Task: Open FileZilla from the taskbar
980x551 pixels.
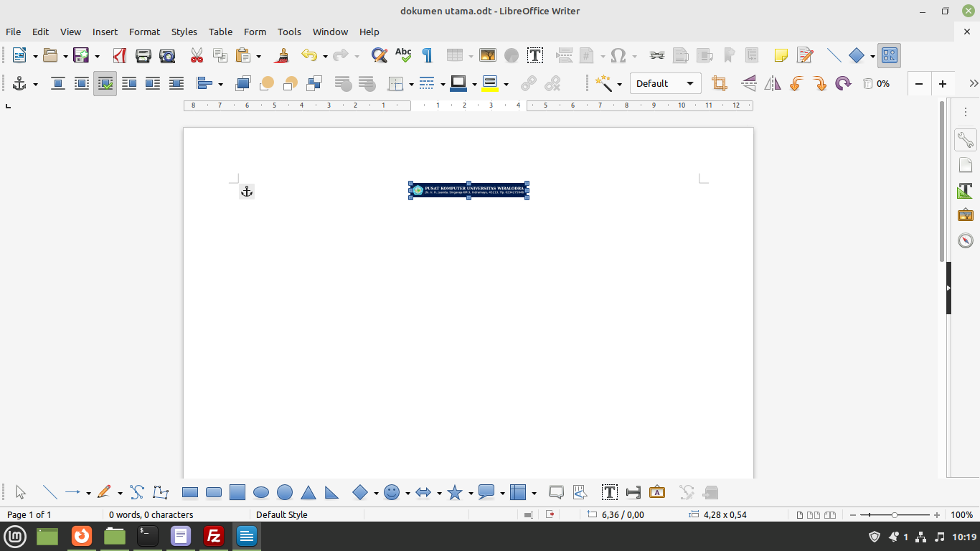Action: point(213,536)
